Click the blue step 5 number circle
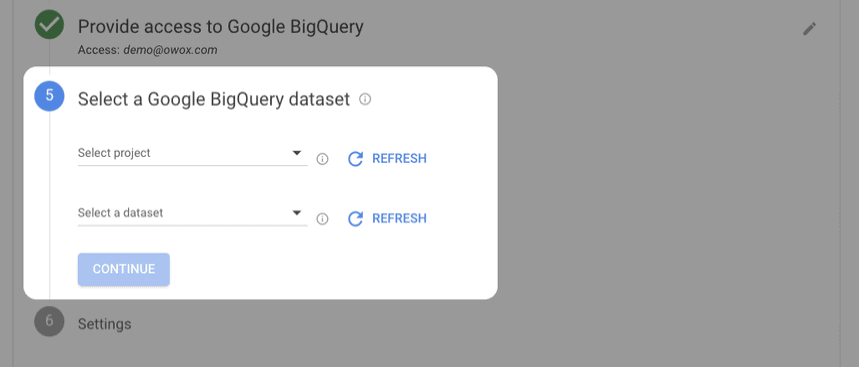The image size is (859, 367). click(x=49, y=96)
